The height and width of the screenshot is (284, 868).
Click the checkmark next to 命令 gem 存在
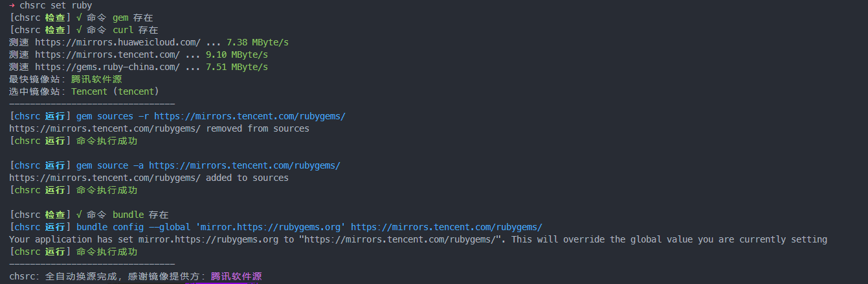[79, 18]
